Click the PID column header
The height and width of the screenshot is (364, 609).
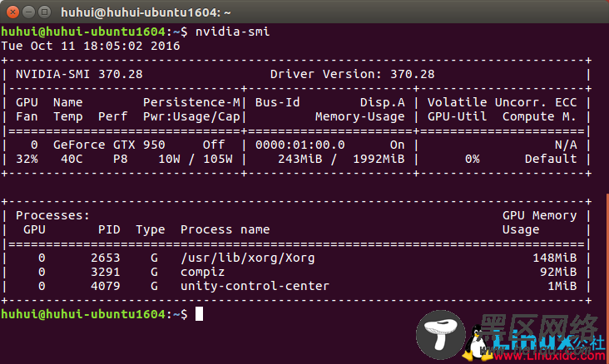click(109, 229)
